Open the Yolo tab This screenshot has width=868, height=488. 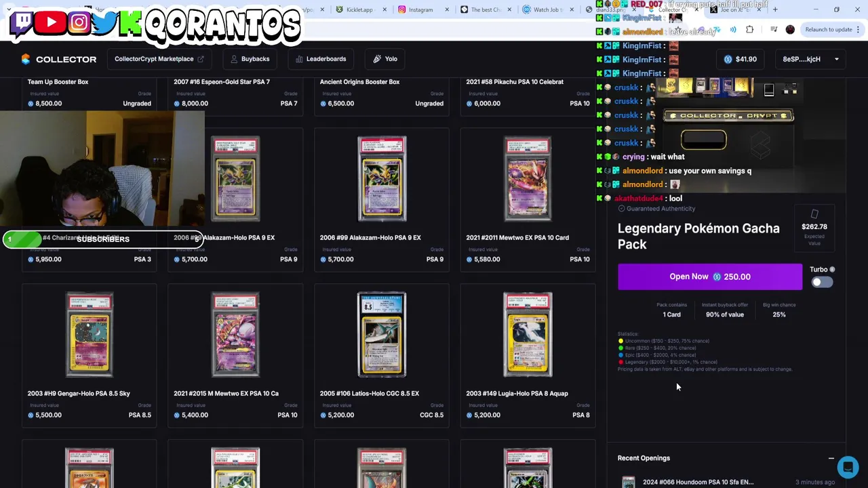pos(385,59)
